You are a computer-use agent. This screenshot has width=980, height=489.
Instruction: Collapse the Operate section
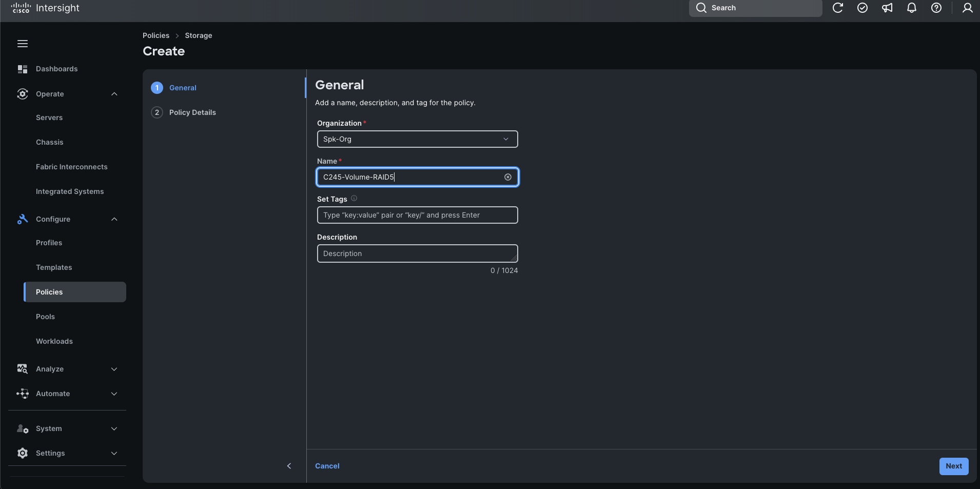(x=114, y=94)
